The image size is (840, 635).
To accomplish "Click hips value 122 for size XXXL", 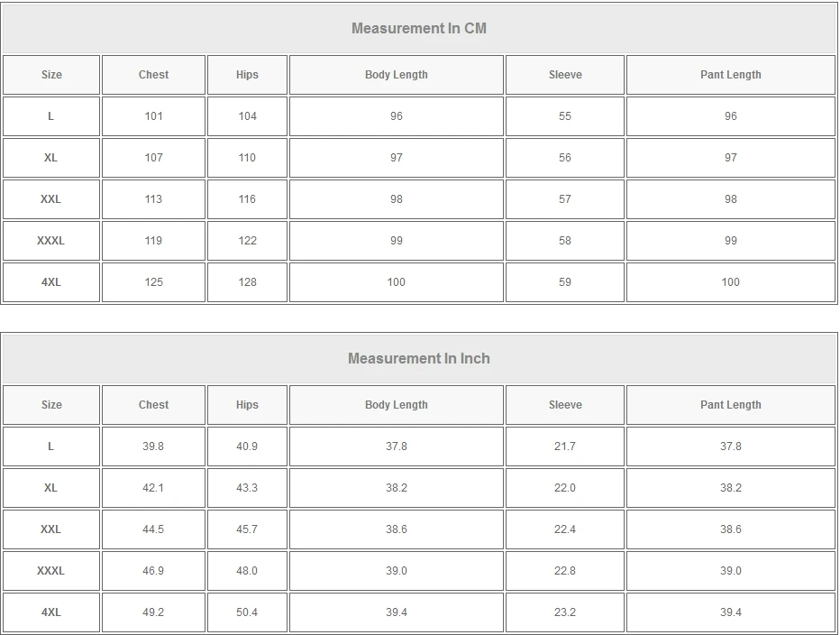I will pos(247,241).
